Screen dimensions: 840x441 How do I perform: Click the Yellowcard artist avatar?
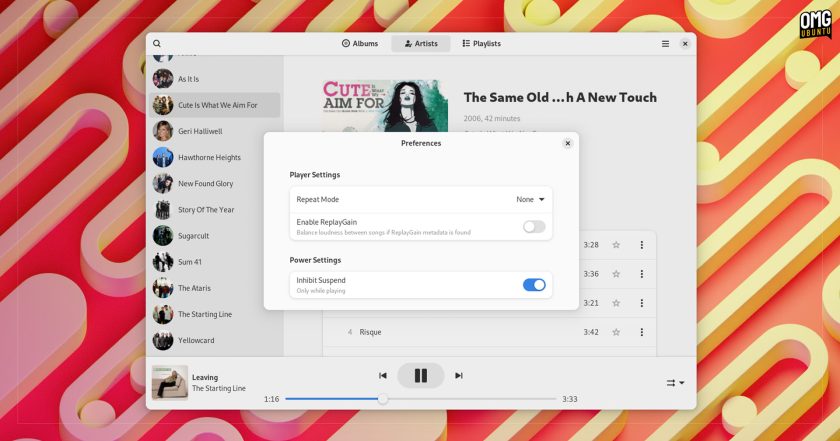163,340
